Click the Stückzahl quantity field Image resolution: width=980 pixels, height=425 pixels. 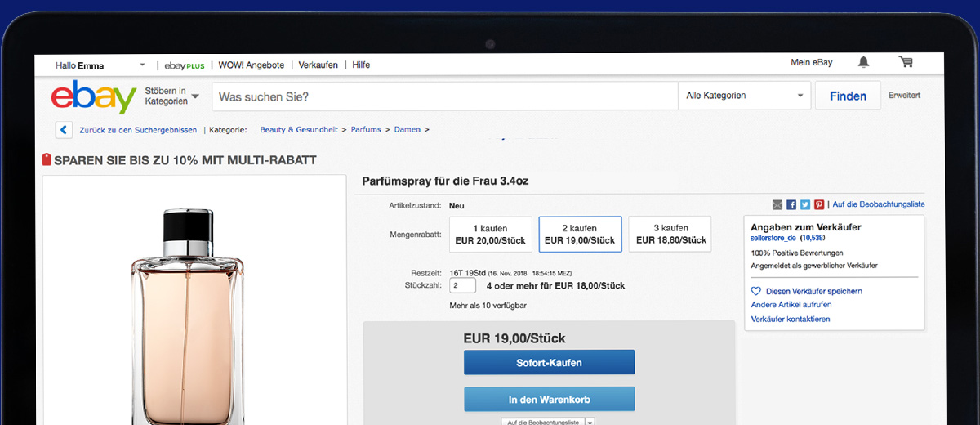tap(462, 286)
